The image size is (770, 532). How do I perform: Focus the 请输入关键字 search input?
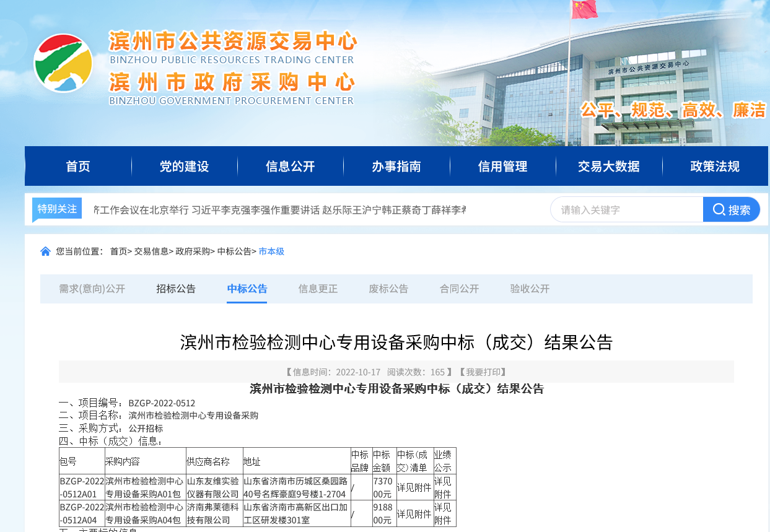[627, 209]
